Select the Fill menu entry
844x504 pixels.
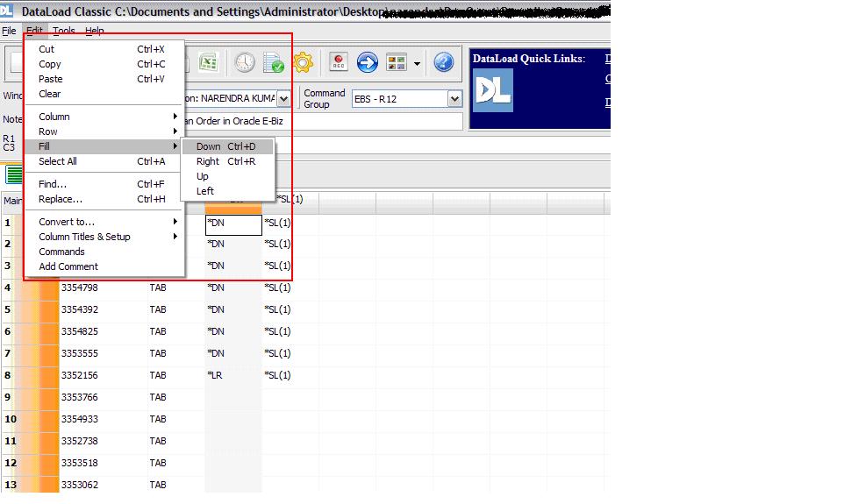tap(104, 146)
